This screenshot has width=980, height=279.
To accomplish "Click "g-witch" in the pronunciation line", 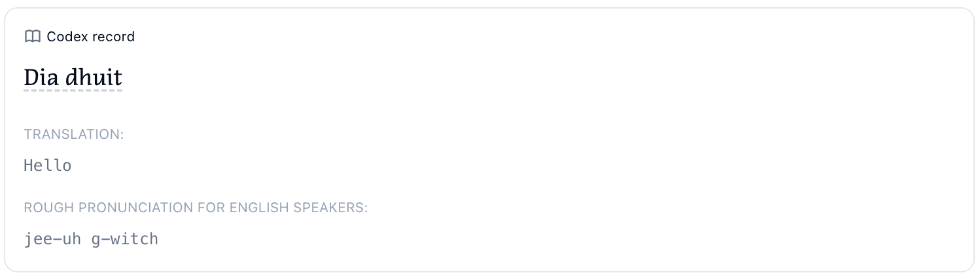I will (x=125, y=239).
